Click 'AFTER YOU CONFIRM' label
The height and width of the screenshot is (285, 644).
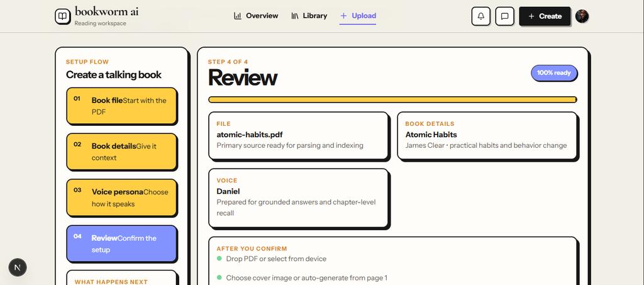click(x=252, y=249)
